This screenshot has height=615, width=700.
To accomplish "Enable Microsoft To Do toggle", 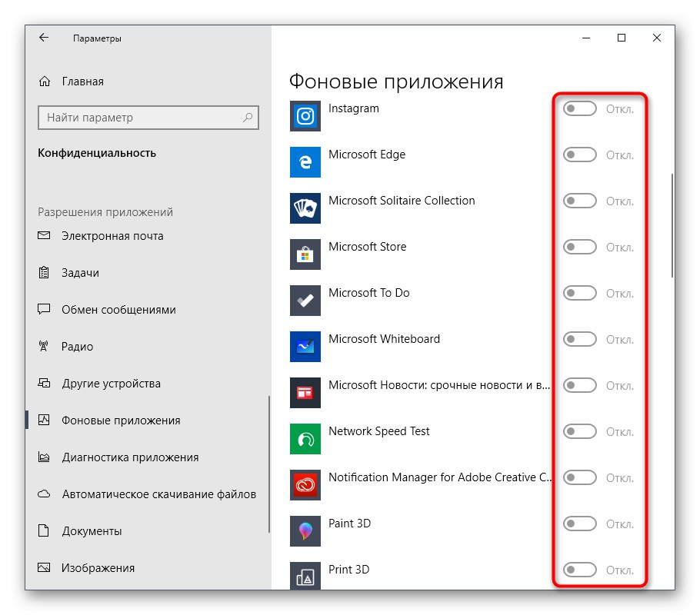I will pos(579,293).
